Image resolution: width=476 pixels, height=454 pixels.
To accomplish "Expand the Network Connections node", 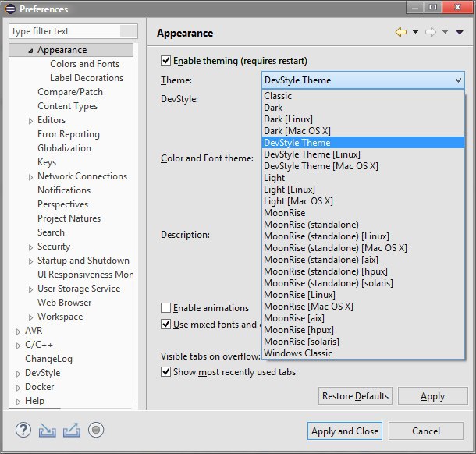I will pyautogui.click(x=30, y=177).
